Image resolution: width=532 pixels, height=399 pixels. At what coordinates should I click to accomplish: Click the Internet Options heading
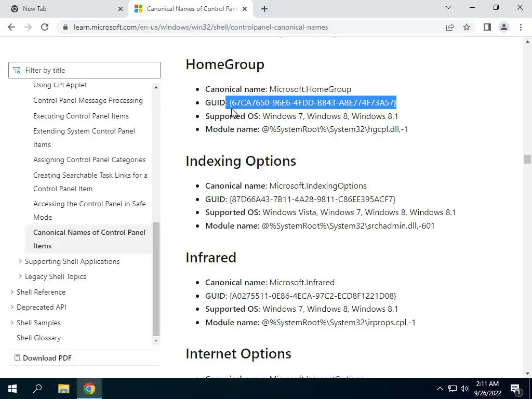(x=238, y=354)
